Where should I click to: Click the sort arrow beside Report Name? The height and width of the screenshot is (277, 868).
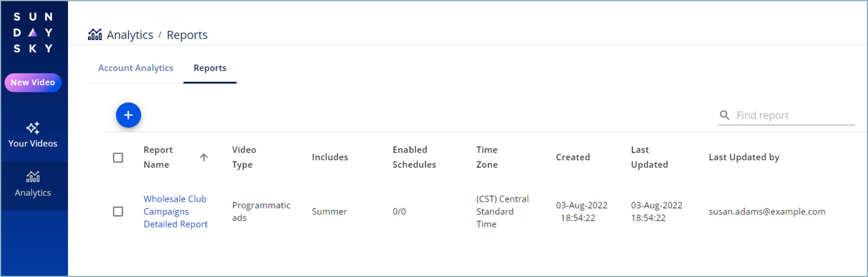pyautogui.click(x=204, y=157)
